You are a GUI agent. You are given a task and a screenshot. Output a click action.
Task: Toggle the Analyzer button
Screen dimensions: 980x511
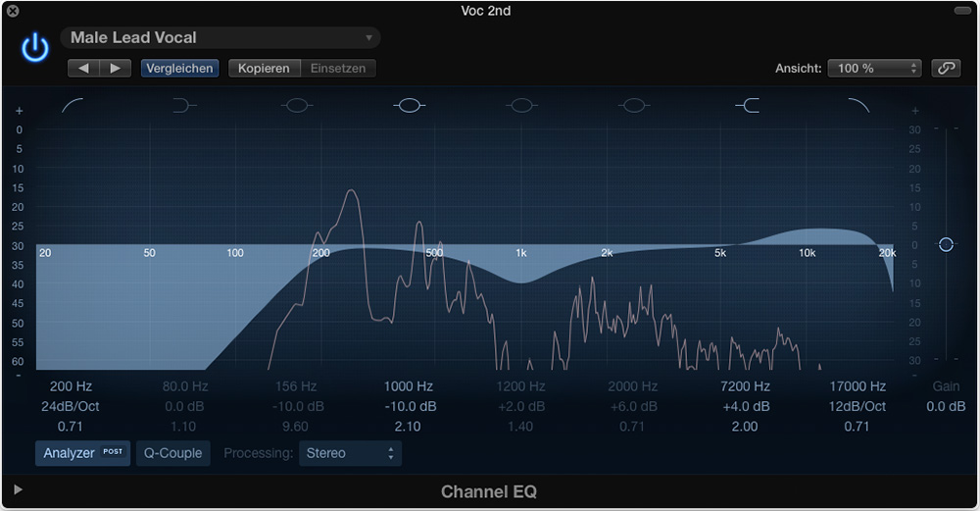pos(82,453)
